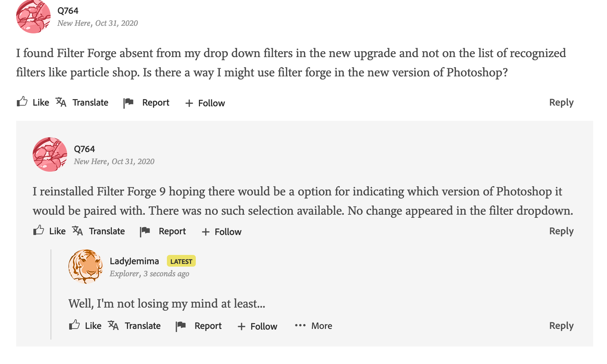Click Q764 username on top post

(x=68, y=11)
